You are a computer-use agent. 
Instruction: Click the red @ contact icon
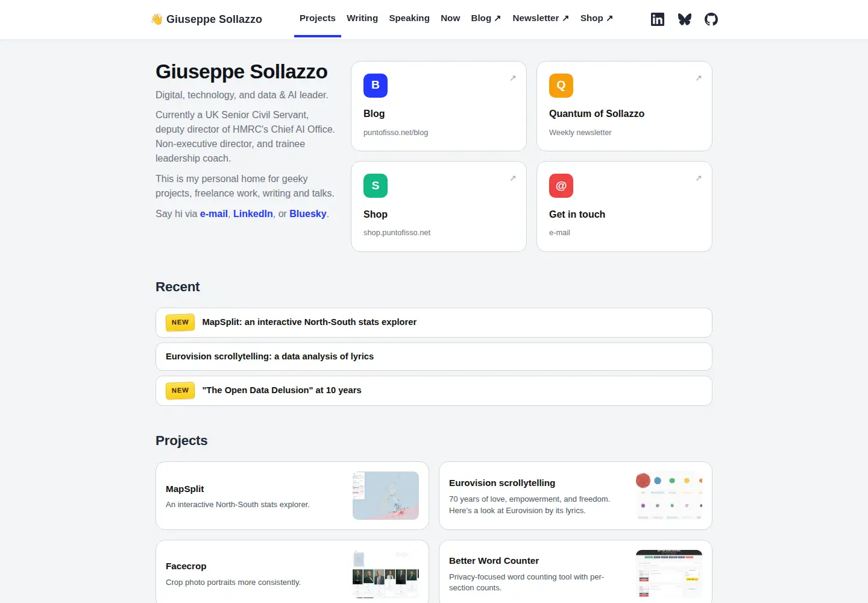point(561,186)
